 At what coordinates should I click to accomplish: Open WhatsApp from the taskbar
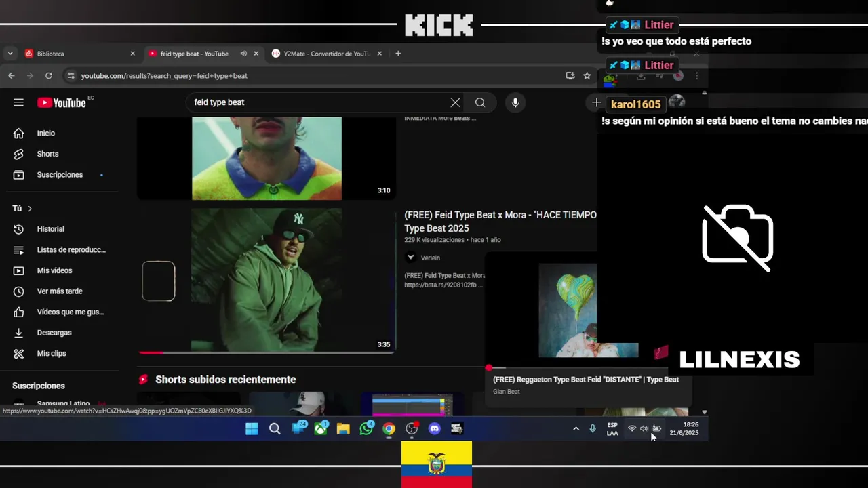click(x=366, y=428)
